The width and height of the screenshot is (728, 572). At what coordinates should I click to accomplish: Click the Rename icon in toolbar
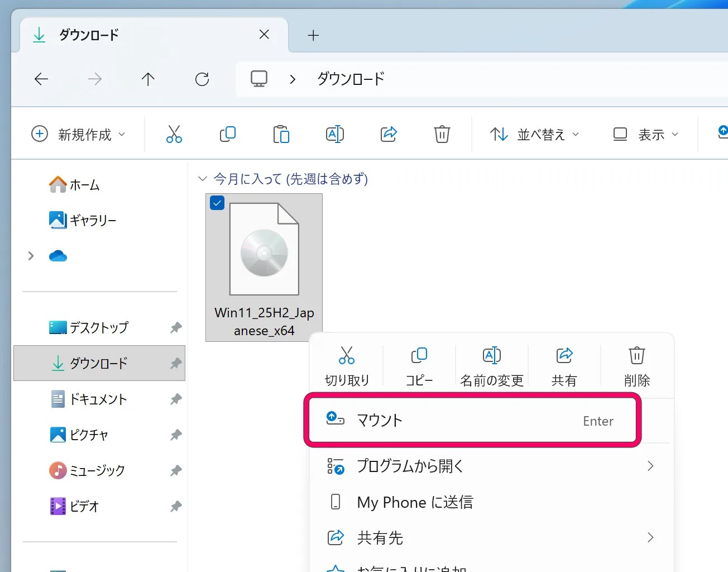click(335, 134)
